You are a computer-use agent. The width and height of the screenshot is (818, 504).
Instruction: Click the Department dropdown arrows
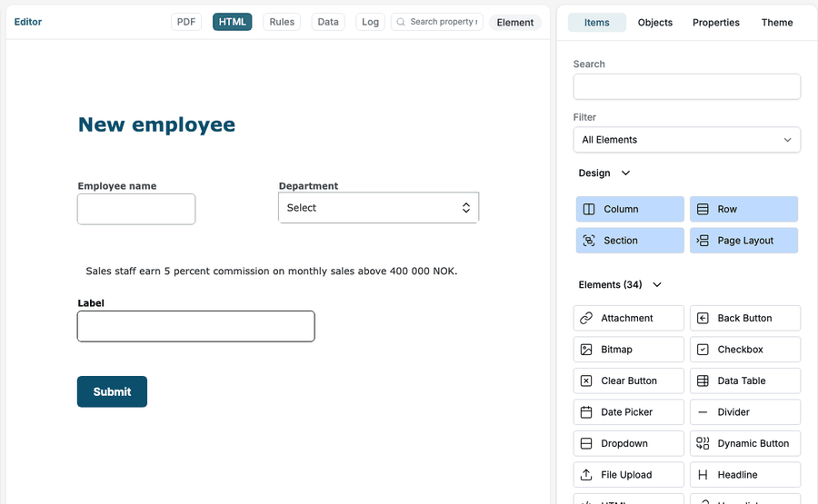(466, 207)
